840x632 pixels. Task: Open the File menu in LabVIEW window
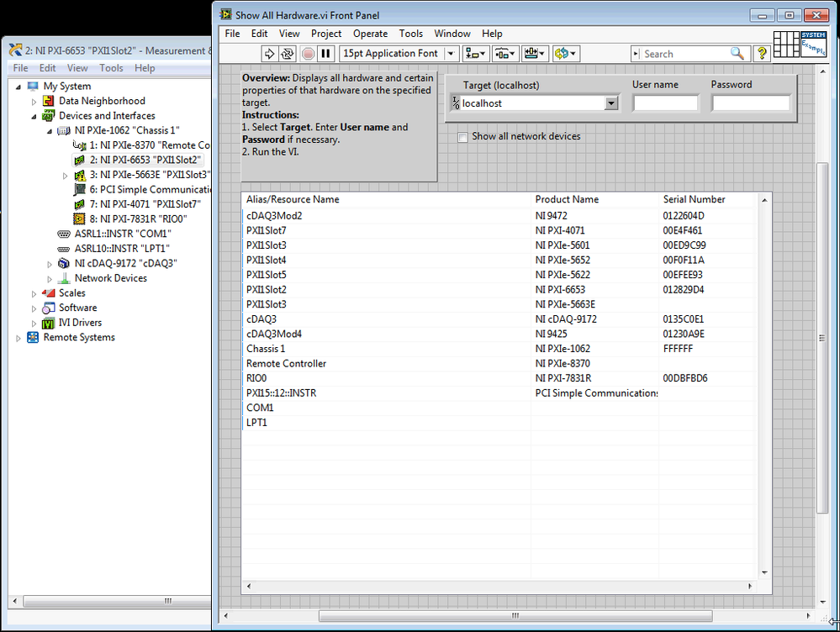pyautogui.click(x=232, y=34)
